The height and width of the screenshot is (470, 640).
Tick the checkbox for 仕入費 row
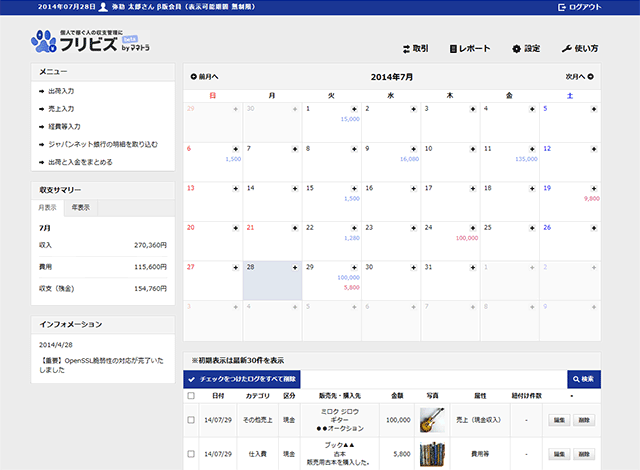click(x=191, y=453)
